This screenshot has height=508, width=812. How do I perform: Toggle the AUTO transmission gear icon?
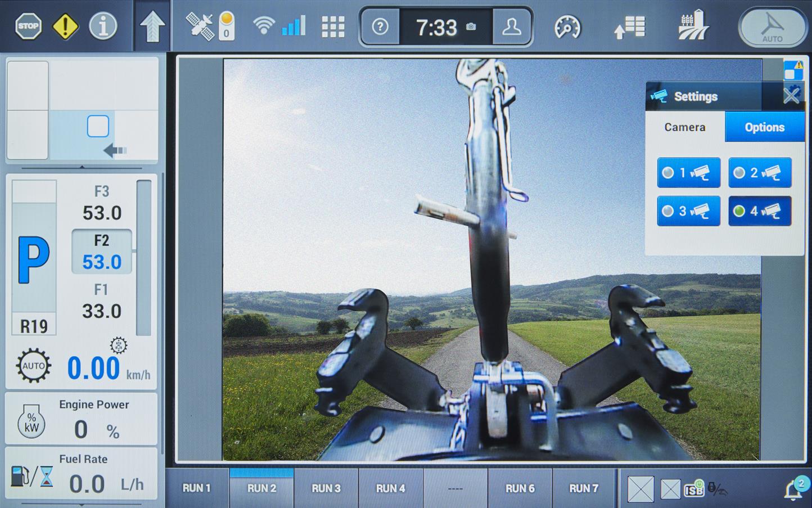tap(33, 366)
